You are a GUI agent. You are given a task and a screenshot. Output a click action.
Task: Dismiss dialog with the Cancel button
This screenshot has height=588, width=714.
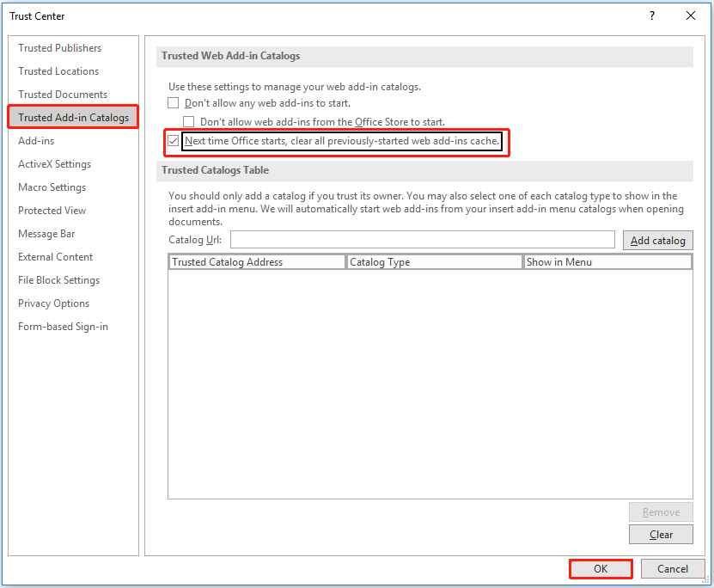pos(673,569)
